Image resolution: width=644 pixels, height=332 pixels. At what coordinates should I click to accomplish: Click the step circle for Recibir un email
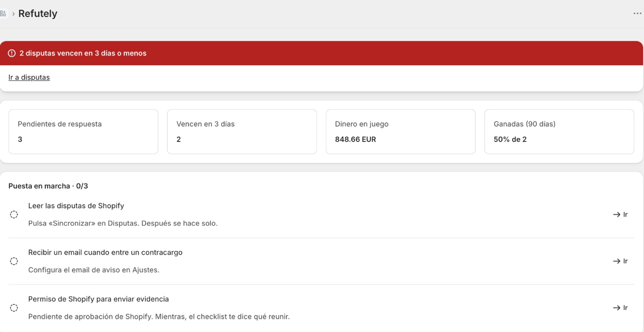pyautogui.click(x=14, y=261)
